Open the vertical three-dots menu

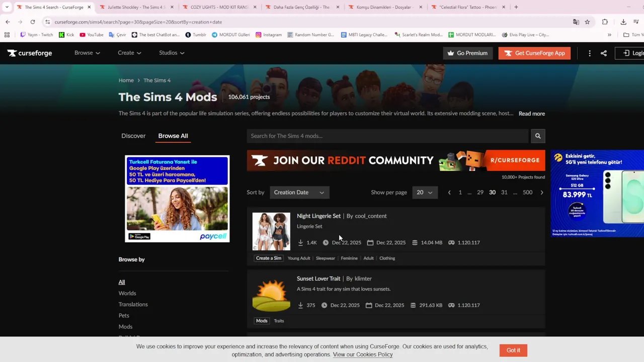[590, 53]
